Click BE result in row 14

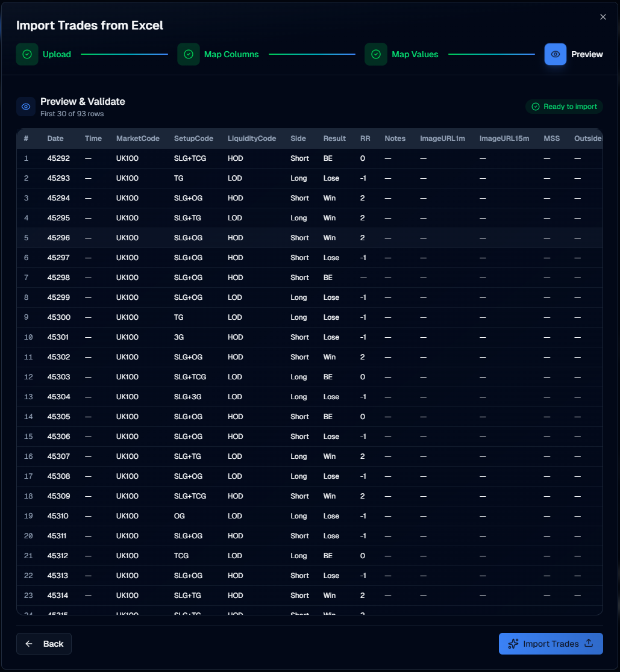pos(328,417)
